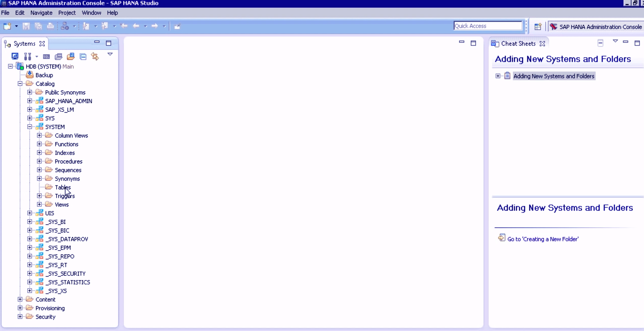Open the Navigate menu
644x331 pixels.
point(41,13)
